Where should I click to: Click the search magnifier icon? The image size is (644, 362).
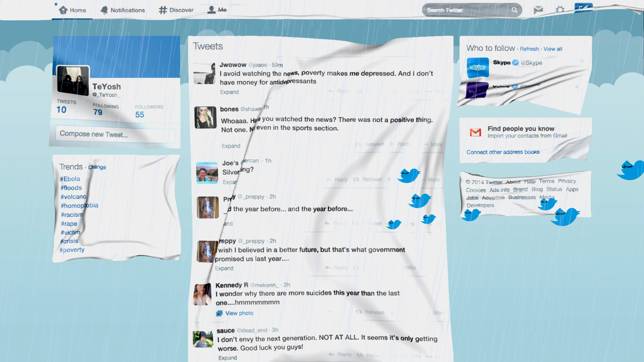pyautogui.click(x=514, y=10)
